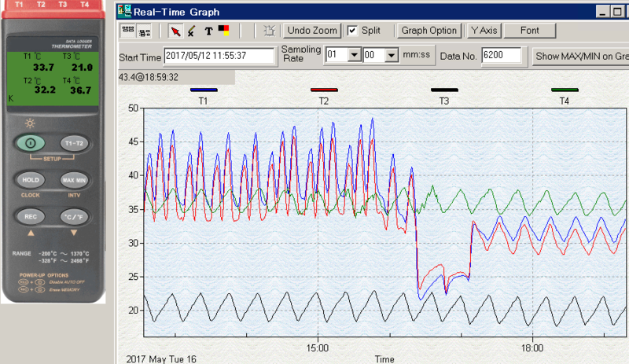Click the blue T1 legend swatch
Image resolution: width=629 pixels, height=364 pixels.
pyautogui.click(x=204, y=90)
